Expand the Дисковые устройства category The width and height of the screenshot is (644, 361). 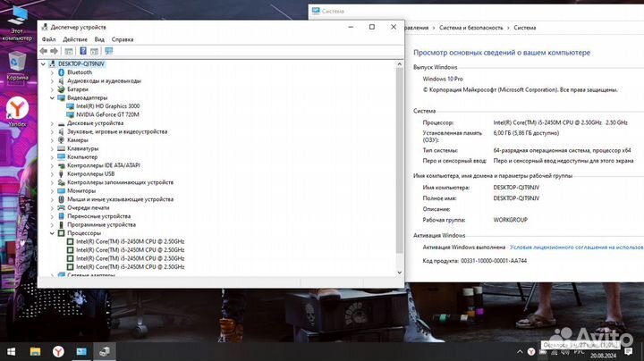pyautogui.click(x=52, y=123)
